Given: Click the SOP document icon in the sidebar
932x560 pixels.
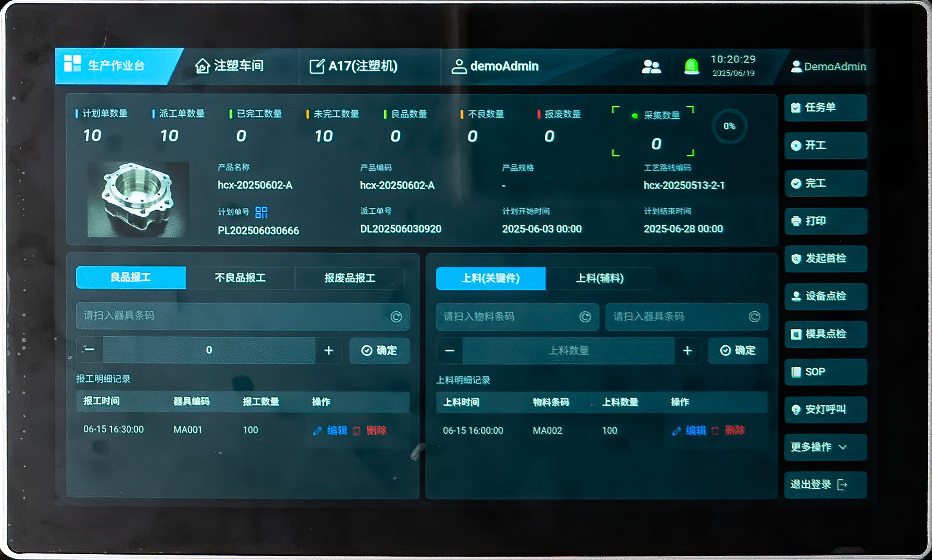Looking at the screenshot, I should coord(796,372).
